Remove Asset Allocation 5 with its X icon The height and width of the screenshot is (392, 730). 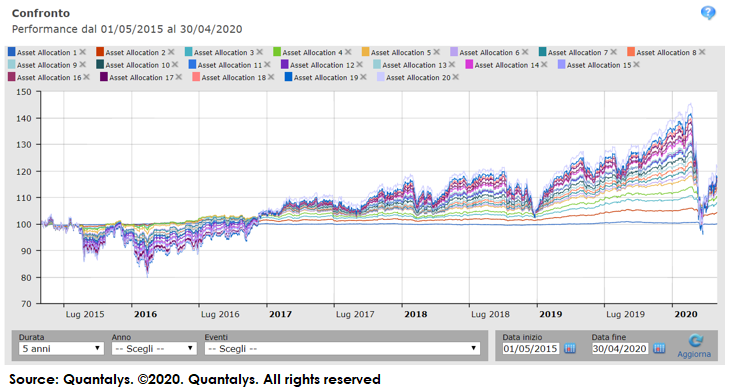tap(436, 52)
